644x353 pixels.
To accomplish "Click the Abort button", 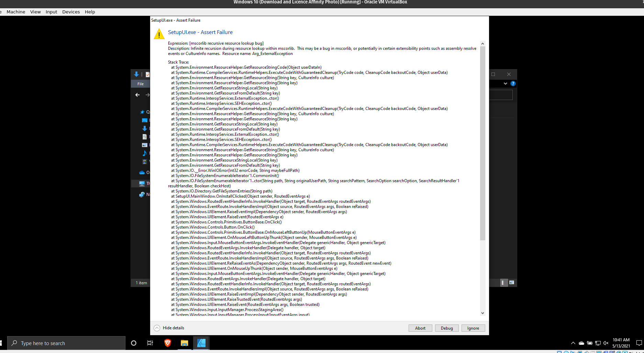I will coord(420,328).
